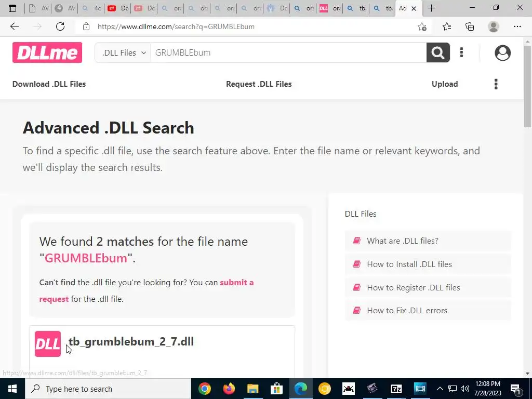Open the volume control in system tray
The width and height of the screenshot is (532, 399).
tap(465, 389)
